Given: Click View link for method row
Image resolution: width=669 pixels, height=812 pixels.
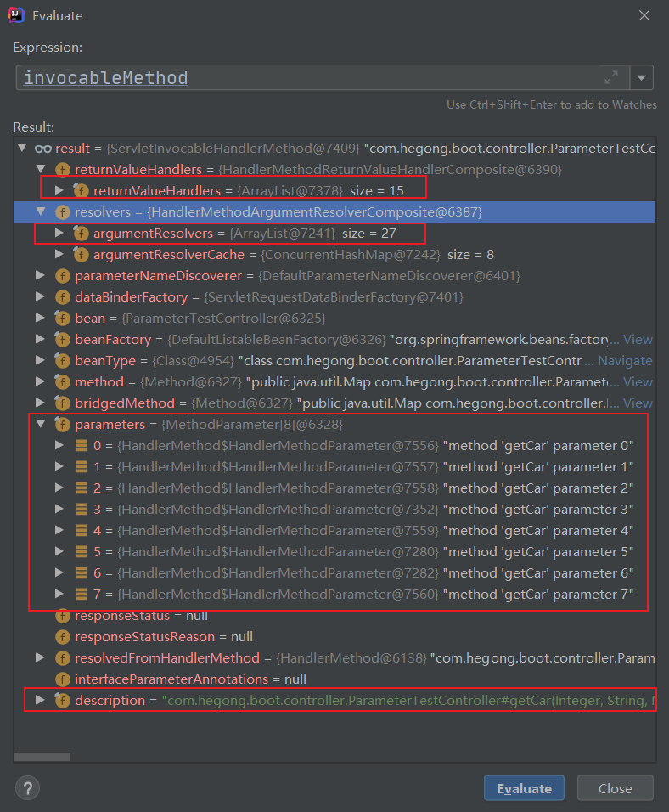Looking at the screenshot, I should 638,382.
